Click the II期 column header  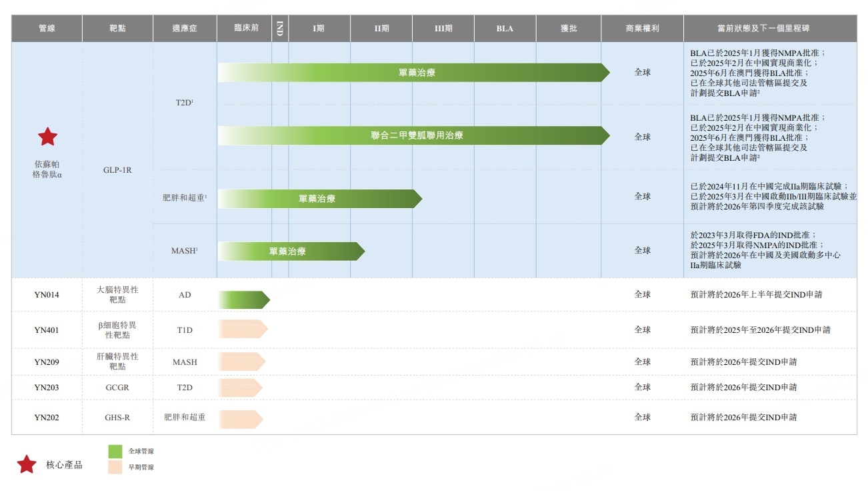coord(381,29)
